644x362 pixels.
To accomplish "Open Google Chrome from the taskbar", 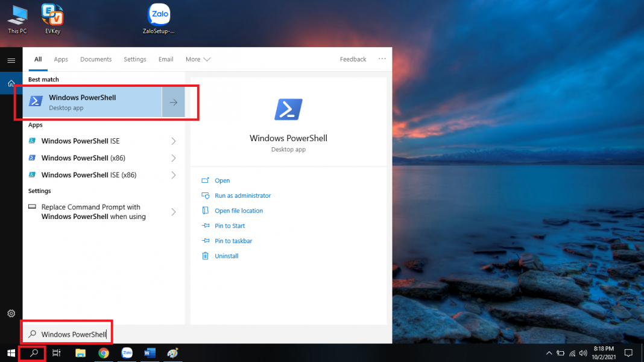I will click(104, 353).
